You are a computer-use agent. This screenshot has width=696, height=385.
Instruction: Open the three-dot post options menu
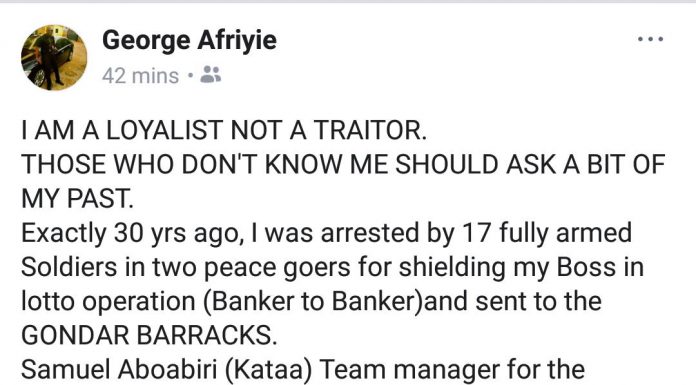pos(650,40)
